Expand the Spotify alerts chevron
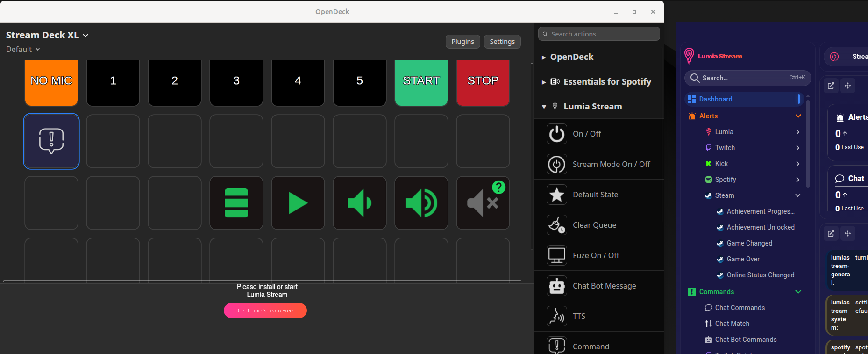The width and height of the screenshot is (868, 354). point(798,180)
